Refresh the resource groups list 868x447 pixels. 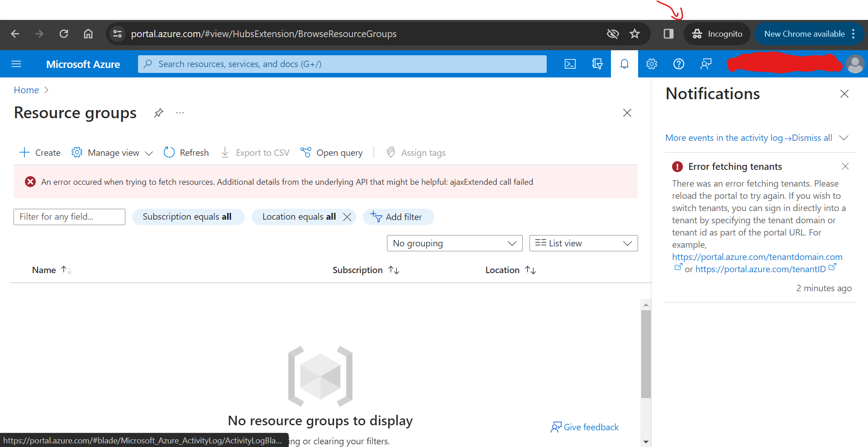(186, 153)
